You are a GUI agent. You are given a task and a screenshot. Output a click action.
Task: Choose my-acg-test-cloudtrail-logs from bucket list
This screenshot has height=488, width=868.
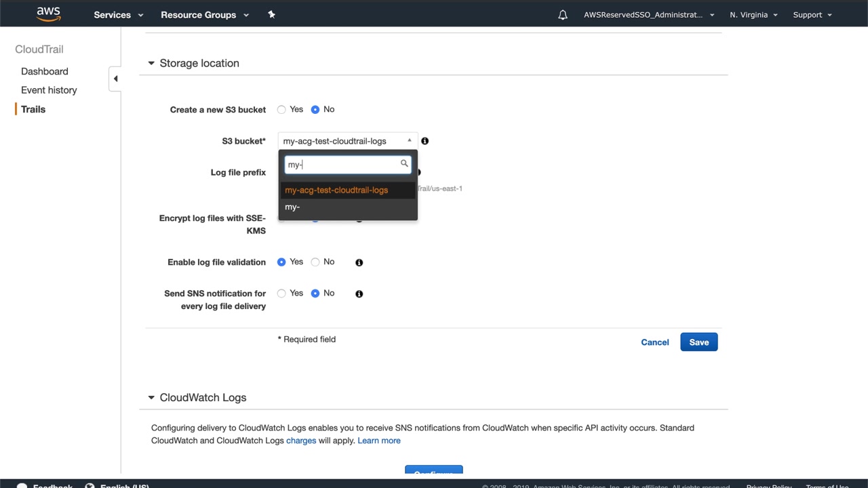click(336, 190)
